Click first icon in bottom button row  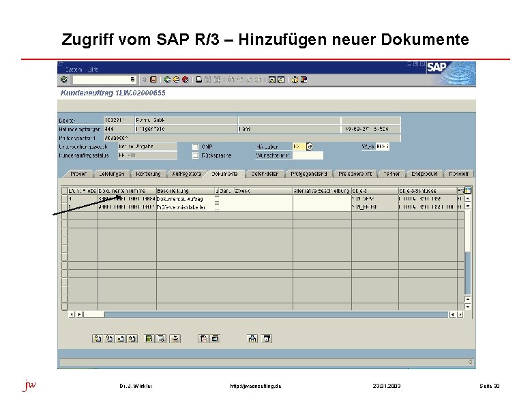[x=98, y=339]
